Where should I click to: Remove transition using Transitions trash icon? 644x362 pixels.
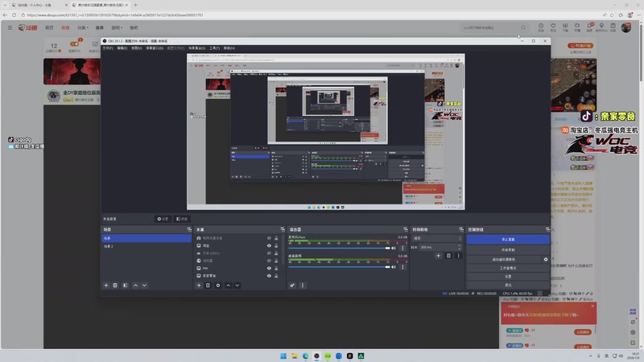pos(448,256)
